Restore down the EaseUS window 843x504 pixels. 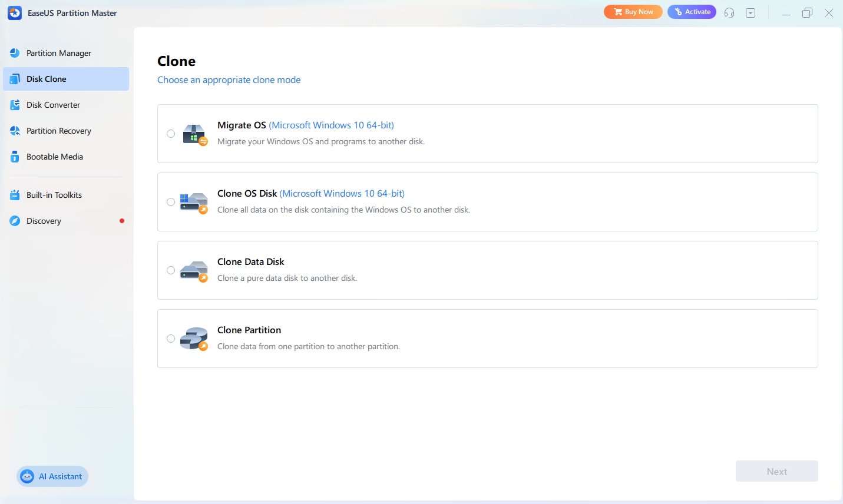[808, 13]
